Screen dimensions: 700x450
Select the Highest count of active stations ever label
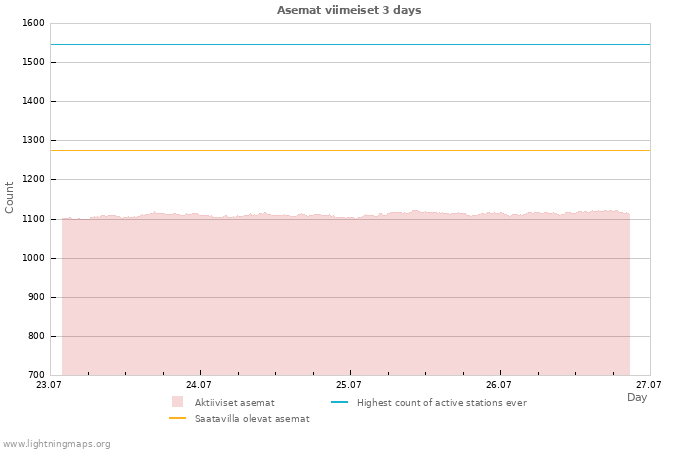click(442, 403)
